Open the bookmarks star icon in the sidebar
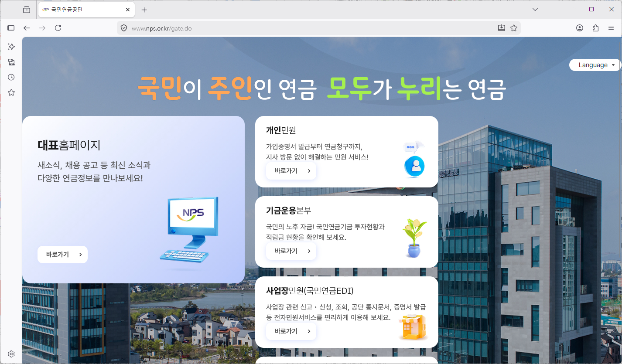Screen dimensions: 622x364 coord(11,92)
